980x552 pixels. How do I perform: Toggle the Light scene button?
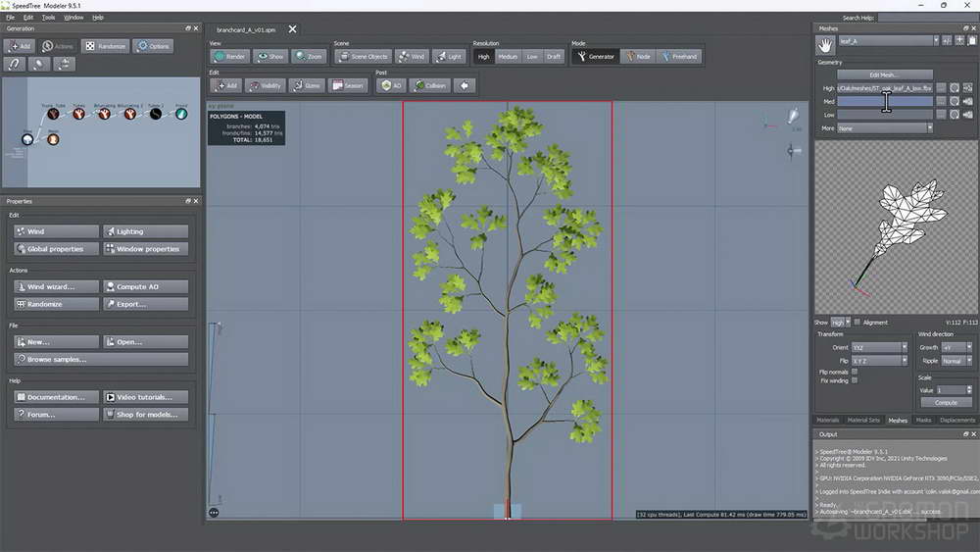(x=449, y=56)
